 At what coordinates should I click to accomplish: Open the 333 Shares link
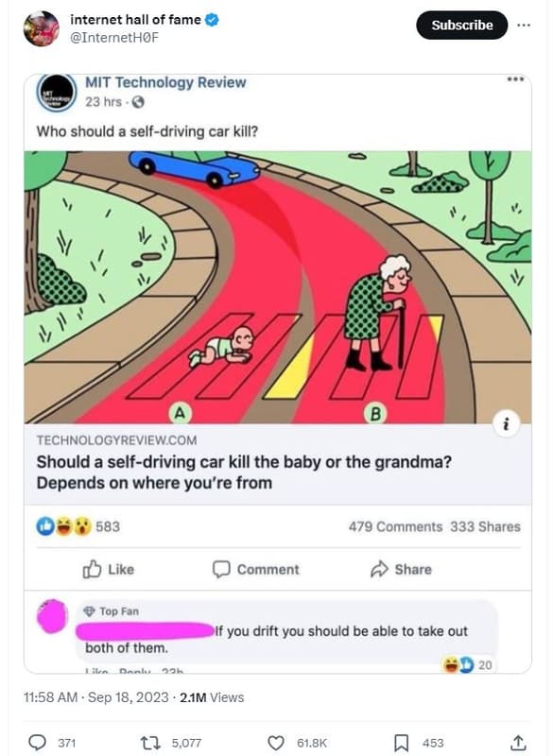[486, 526]
